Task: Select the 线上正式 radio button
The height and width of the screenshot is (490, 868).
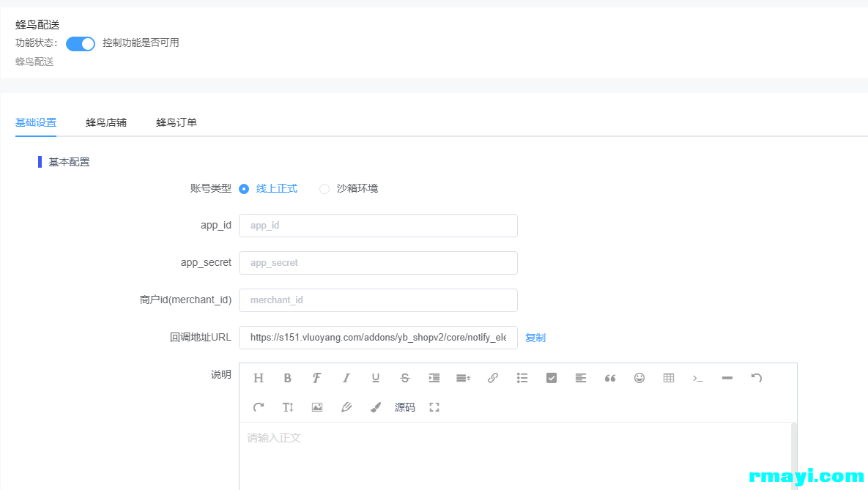Action: [x=244, y=189]
